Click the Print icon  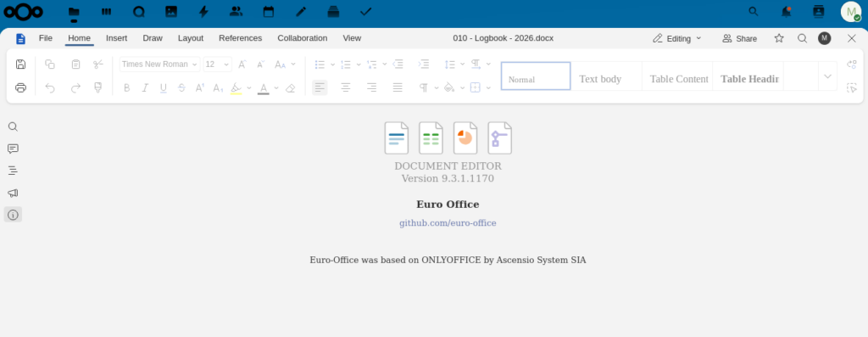coord(20,87)
